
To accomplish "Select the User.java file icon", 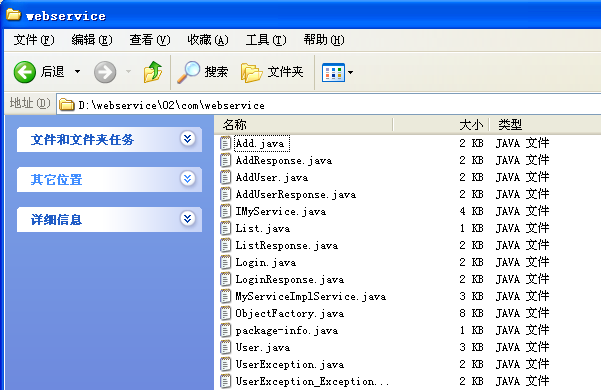I will [x=225, y=347].
